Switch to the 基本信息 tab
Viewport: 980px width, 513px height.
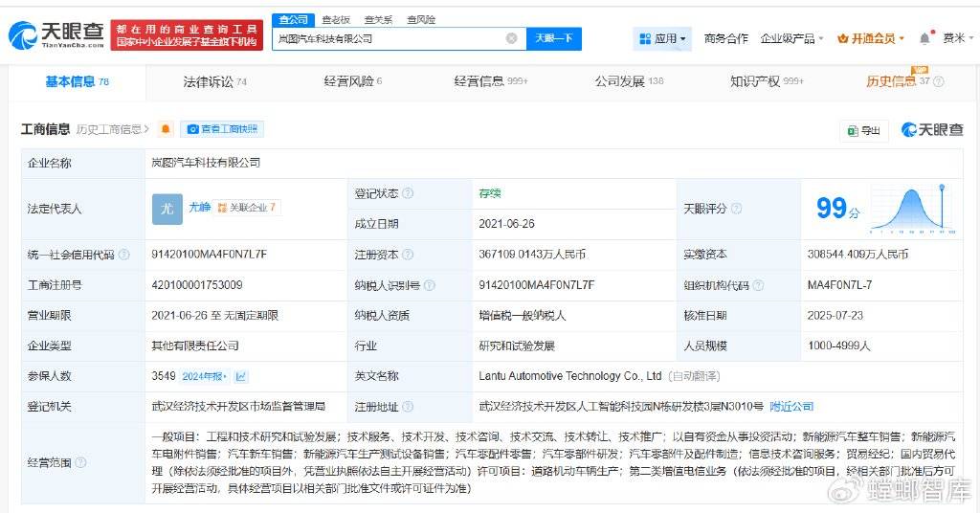(x=77, y=82)
